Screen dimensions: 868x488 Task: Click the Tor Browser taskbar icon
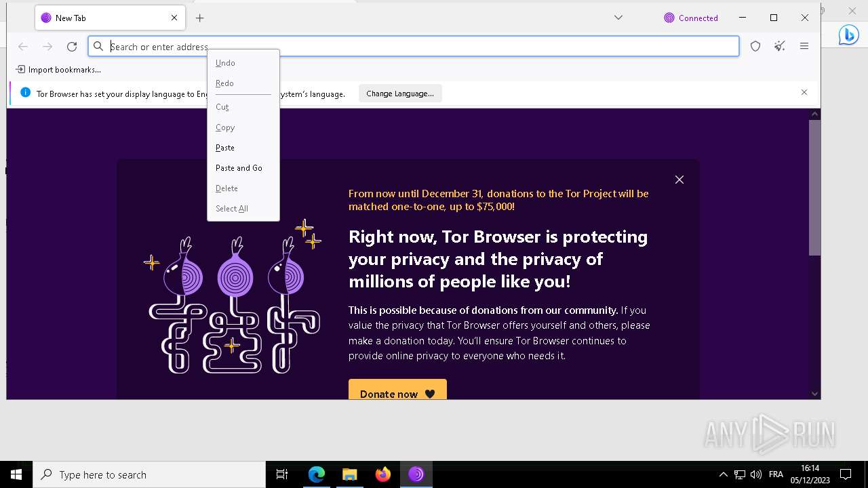pos(416,474)
